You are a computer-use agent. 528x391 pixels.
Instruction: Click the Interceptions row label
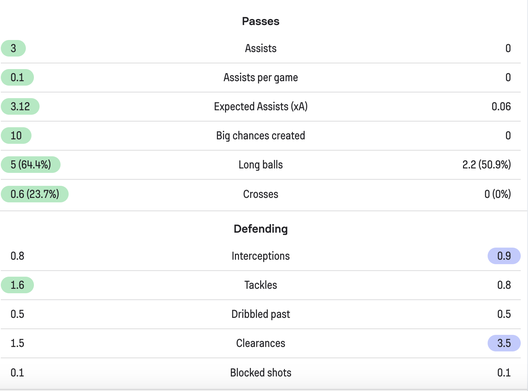(261, 256)
